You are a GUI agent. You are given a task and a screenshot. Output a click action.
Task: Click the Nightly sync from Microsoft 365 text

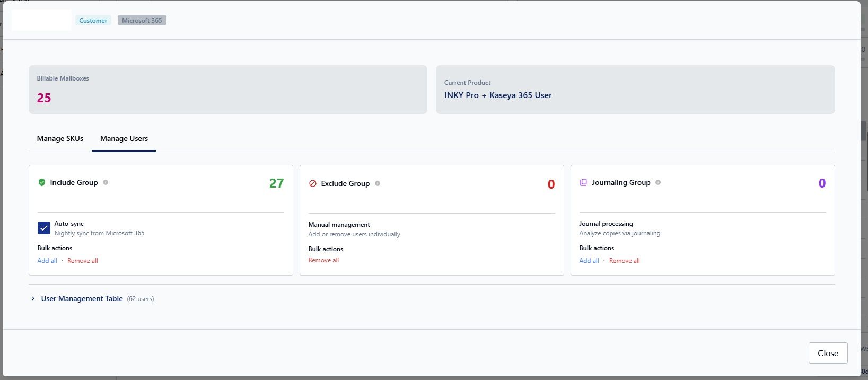pyautogui.click(x=99, y=233)
